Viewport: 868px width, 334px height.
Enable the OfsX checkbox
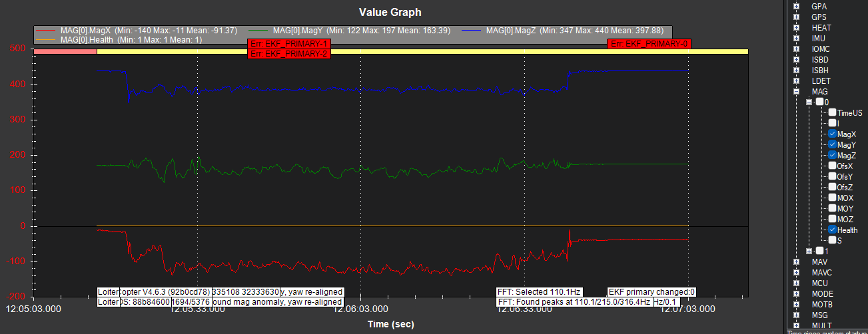(832, 166)
